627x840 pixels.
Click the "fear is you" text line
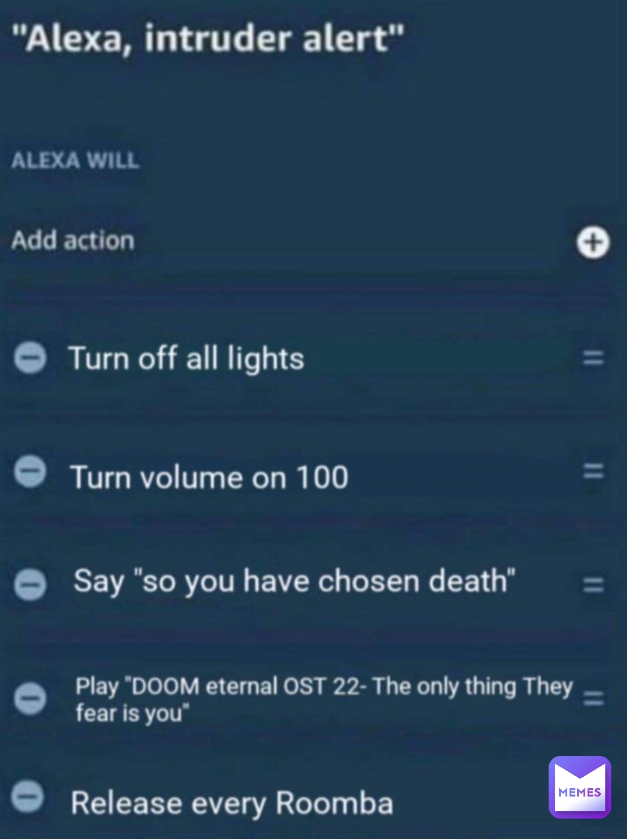[132, 713]
